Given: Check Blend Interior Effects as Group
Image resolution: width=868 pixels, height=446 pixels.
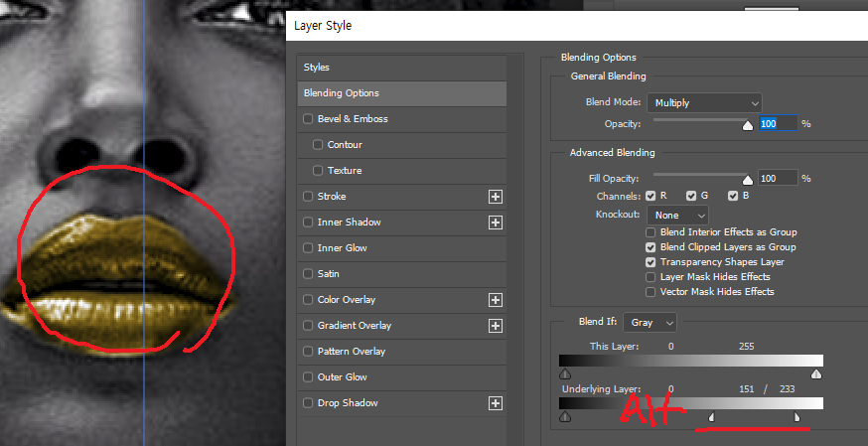Looking at the screenshot, I should 651,232.
